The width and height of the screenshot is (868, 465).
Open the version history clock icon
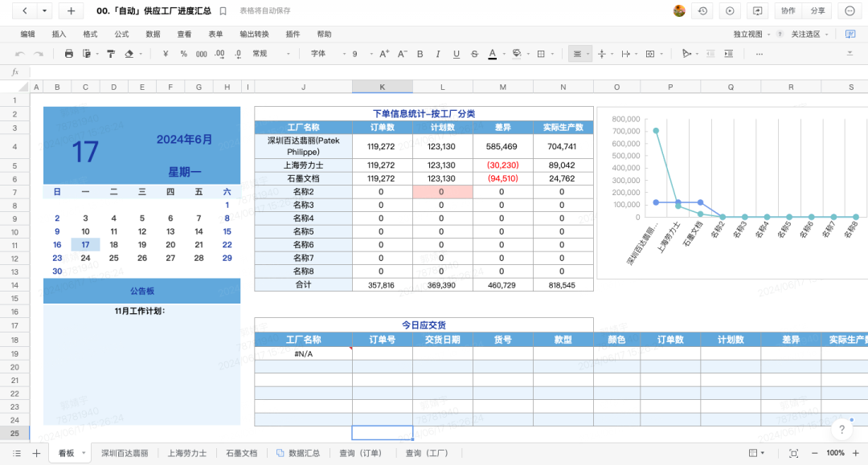coord(702,11)
